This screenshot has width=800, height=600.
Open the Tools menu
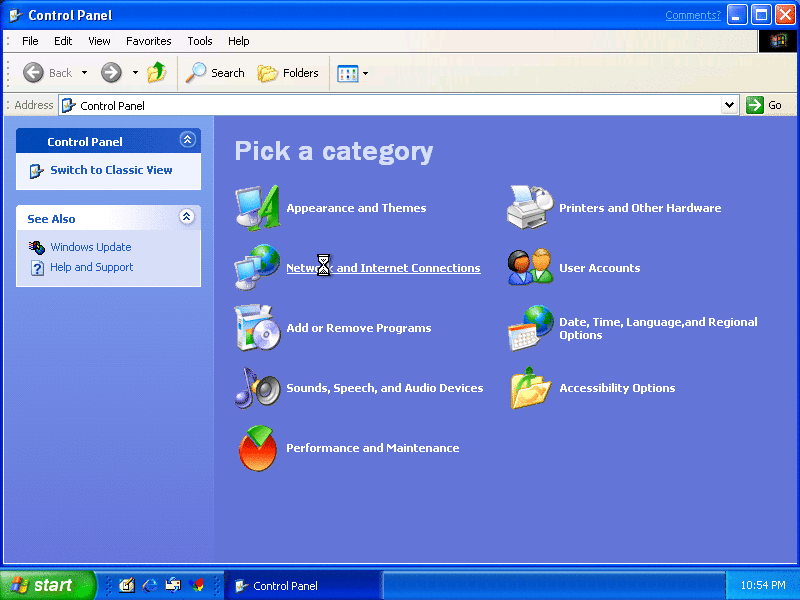click(x=199, y=41)
